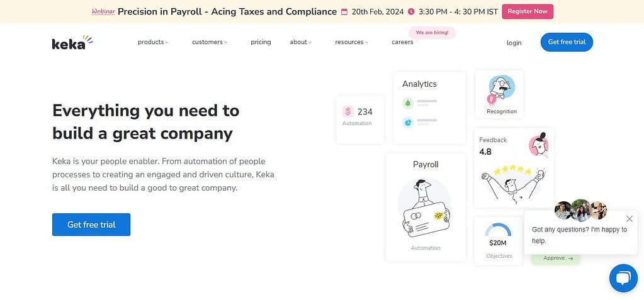The height and width of the screenshot is (300, 644).
Task: Click the We are hiring badge
Action: click(x=432, y=33)
